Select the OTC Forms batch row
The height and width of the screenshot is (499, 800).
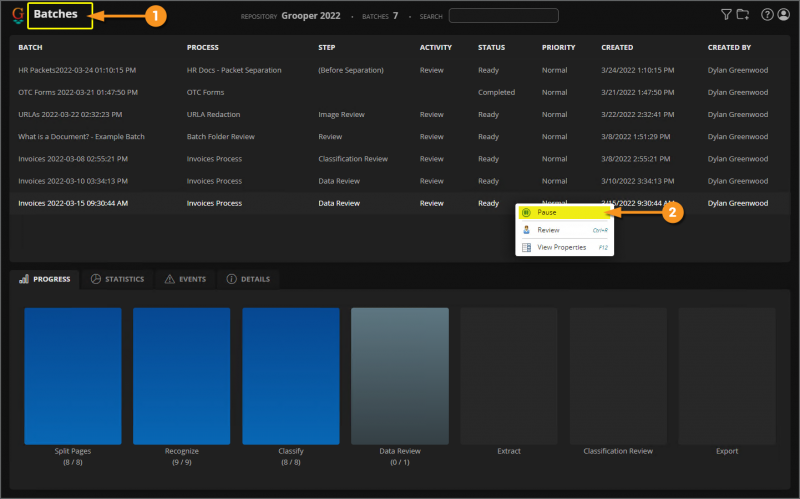[x=77, y=92]
